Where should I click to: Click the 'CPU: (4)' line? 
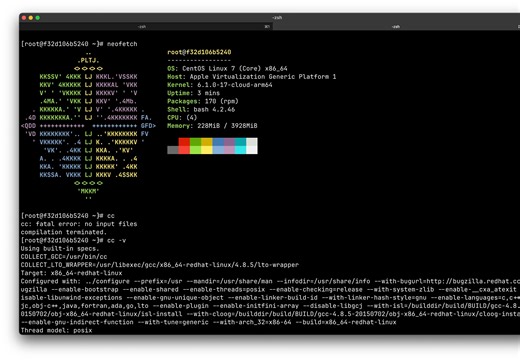pos(182,118)
